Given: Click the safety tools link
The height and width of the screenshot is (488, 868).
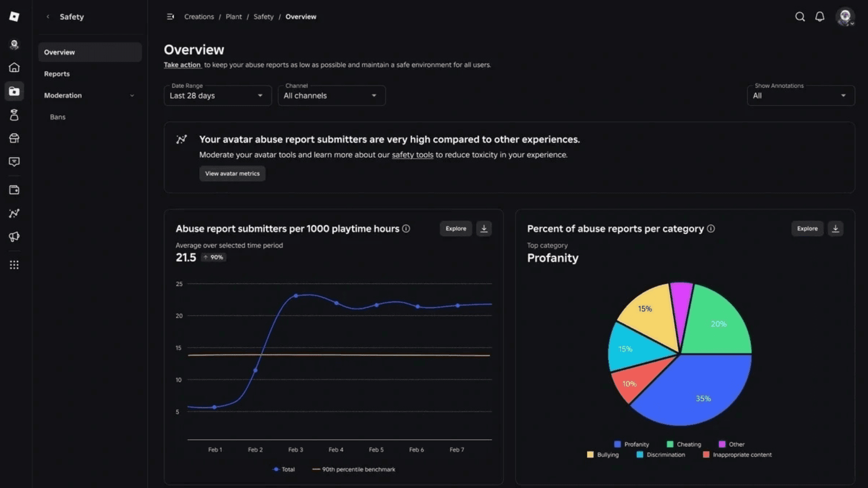Looking at the screenshot, I should (412, 155).
